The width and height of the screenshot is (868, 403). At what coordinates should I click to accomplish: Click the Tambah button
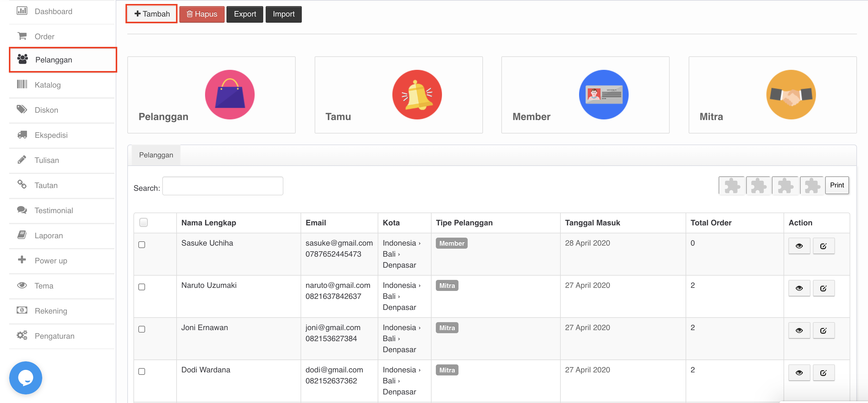[152, 14]
